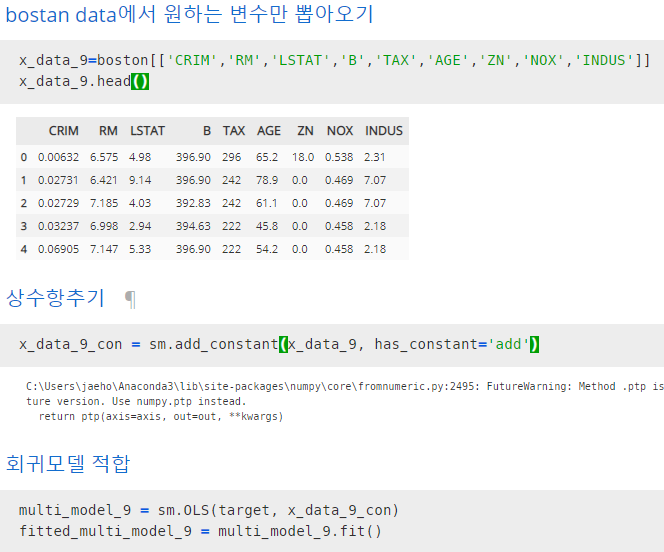This screenshot has width=664, height=552.
Task: Click AGE value 78.9
Action: point(267,180)
